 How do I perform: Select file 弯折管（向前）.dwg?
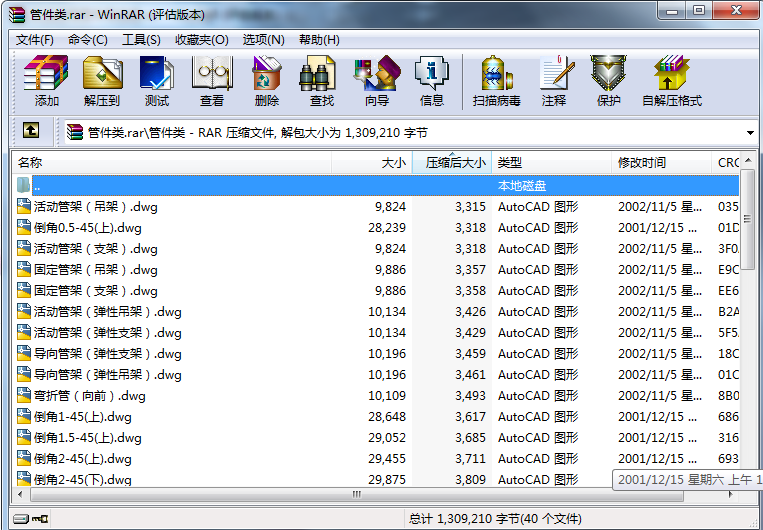click(89, 396)
